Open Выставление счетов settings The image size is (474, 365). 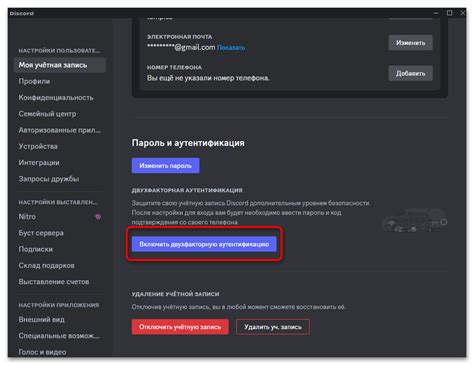[54, 282]
